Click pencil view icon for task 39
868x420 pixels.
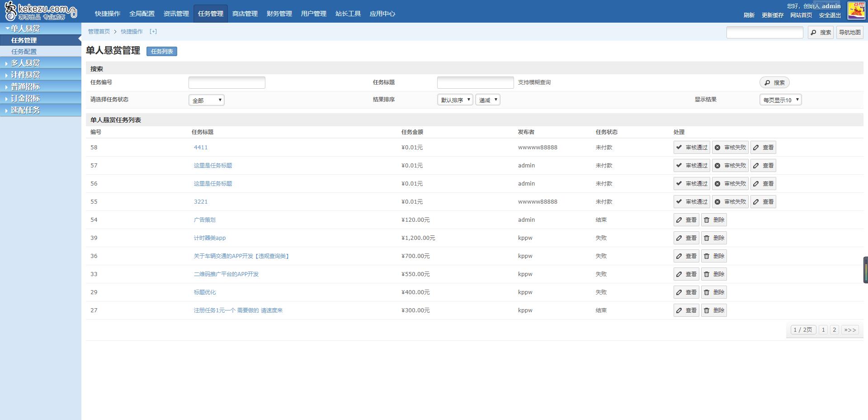pyautogui.click(x=679, y=238)
